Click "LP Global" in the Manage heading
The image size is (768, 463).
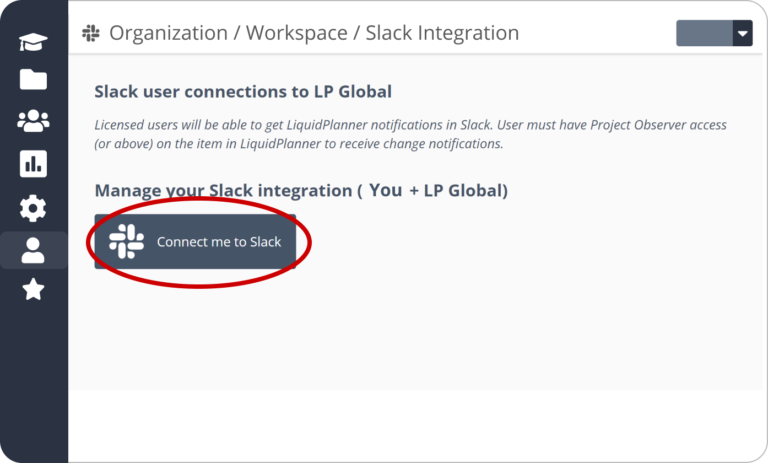tap(464, 190)
